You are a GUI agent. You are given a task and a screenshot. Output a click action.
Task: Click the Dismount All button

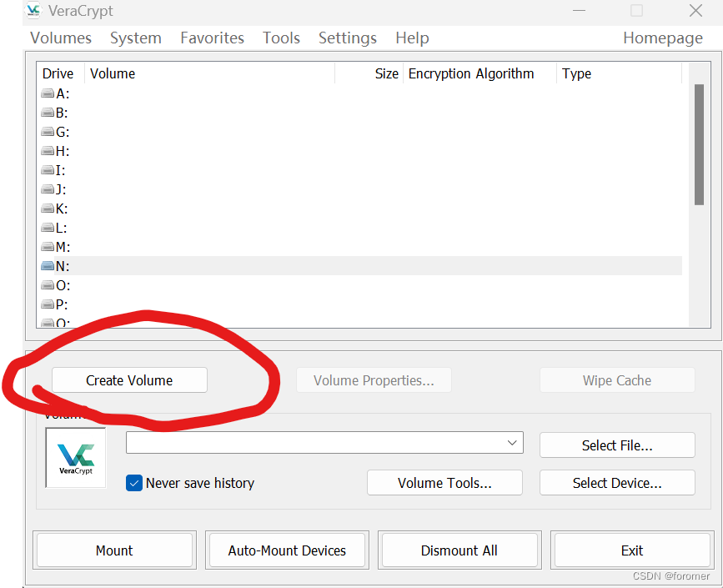coord(459,550)
